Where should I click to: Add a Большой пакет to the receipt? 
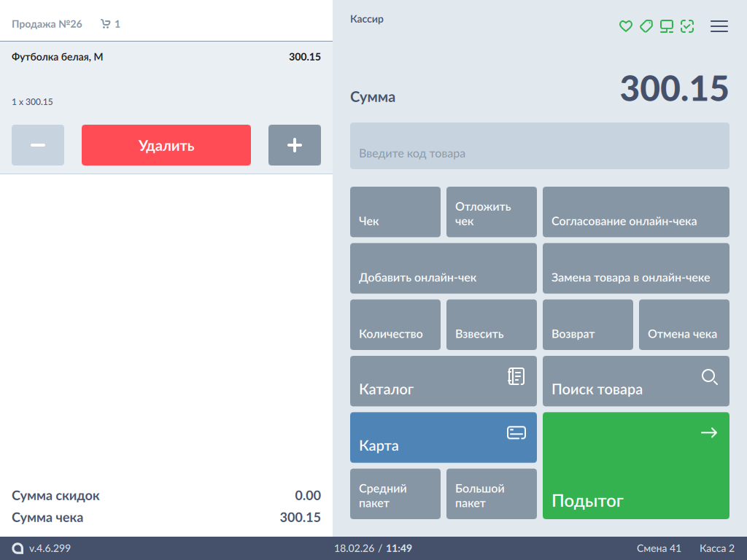click(x=492, y=494)
